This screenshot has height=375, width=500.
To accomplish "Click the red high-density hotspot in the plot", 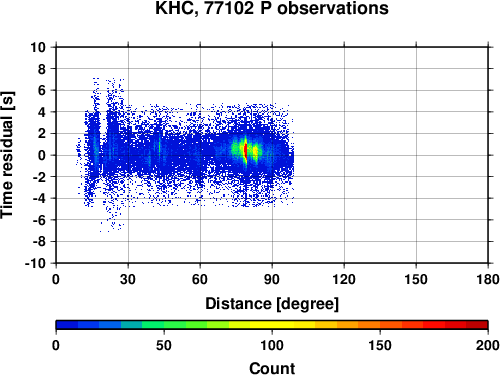I will click(246, 151).
